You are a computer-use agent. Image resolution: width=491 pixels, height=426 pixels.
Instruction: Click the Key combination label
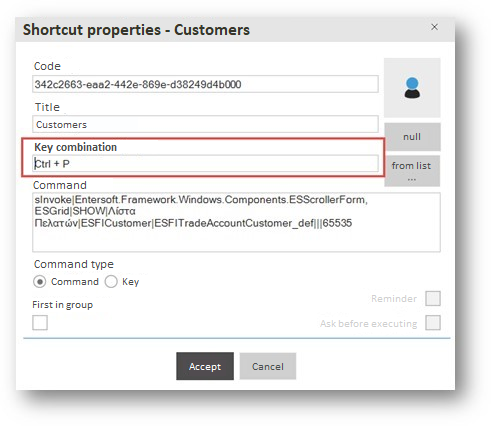[x=76, y=147]
